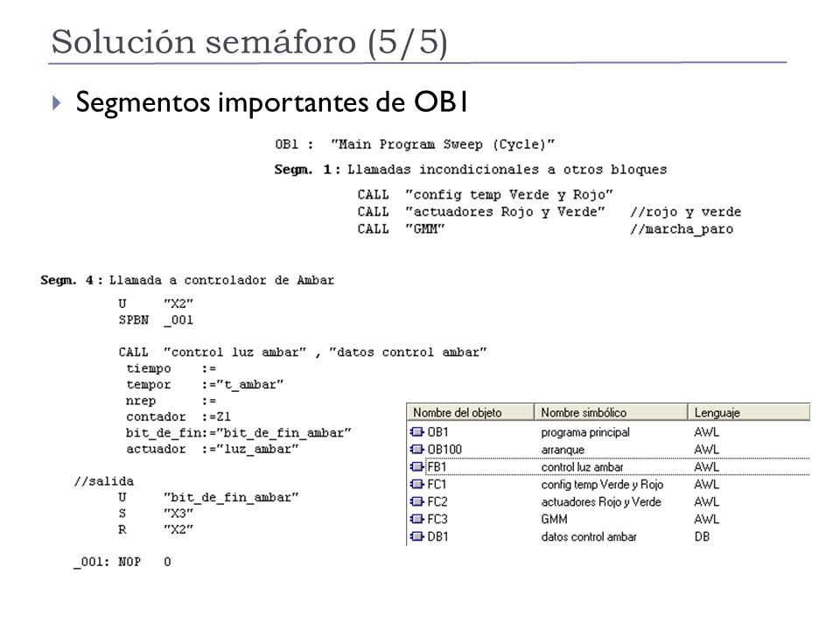Select the OB1 block icon

(x=416, y=431)
